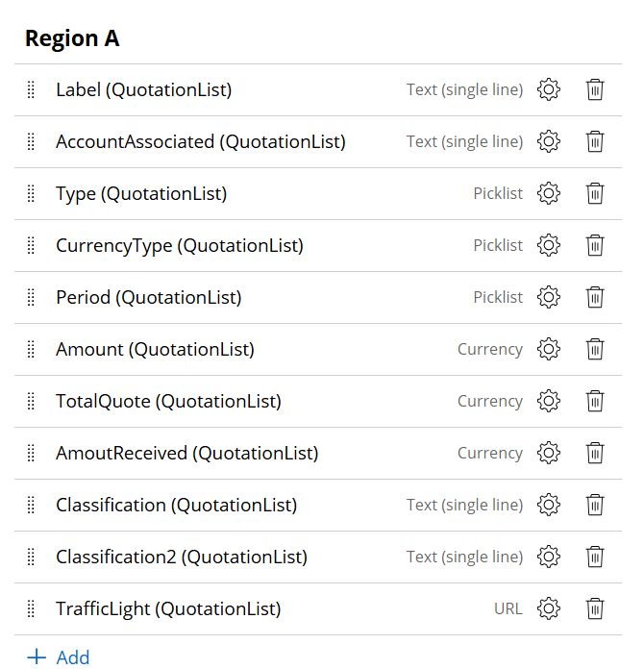Grab drag handle of Type row
The height and width of the screenshot is (669, 644).
click(31, 193)
